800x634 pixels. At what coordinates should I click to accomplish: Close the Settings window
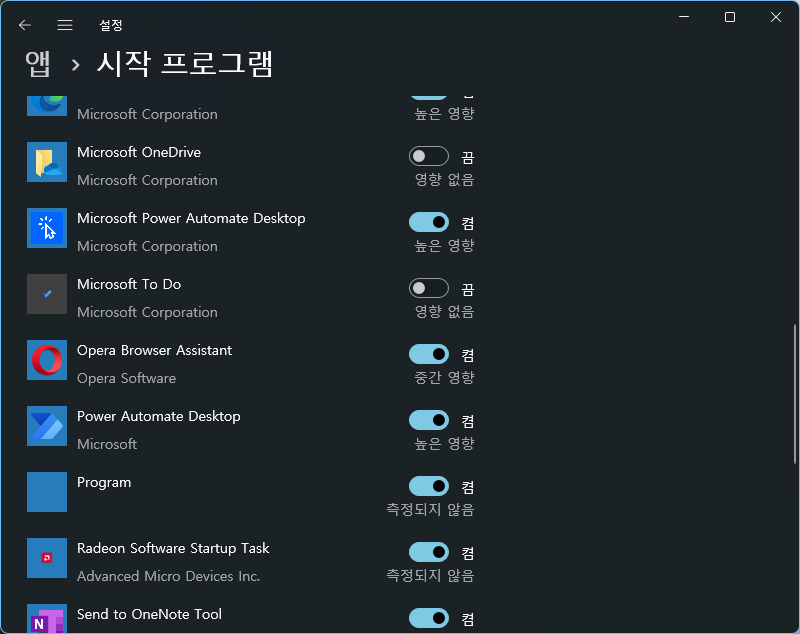776,17
